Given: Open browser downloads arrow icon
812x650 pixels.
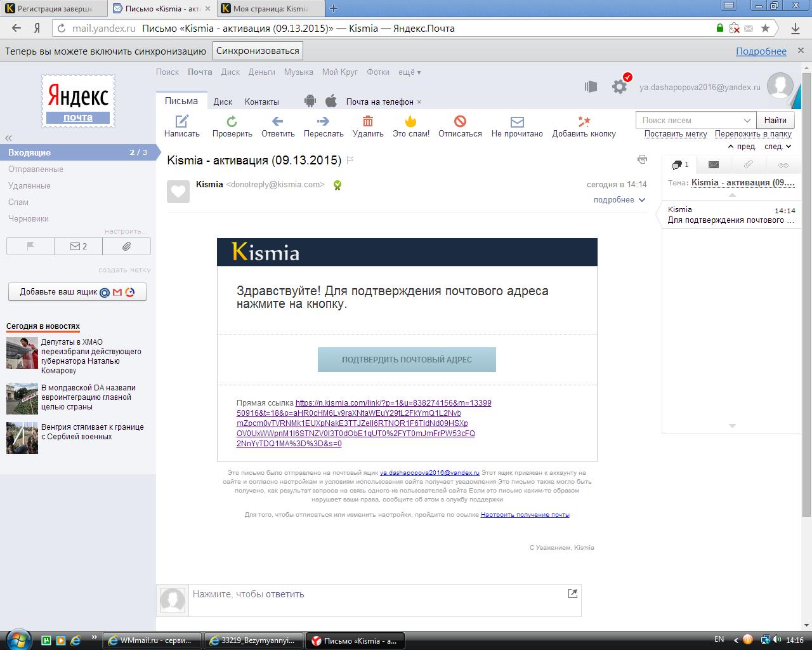Looking at the screenshot, I should coord(796,28).
